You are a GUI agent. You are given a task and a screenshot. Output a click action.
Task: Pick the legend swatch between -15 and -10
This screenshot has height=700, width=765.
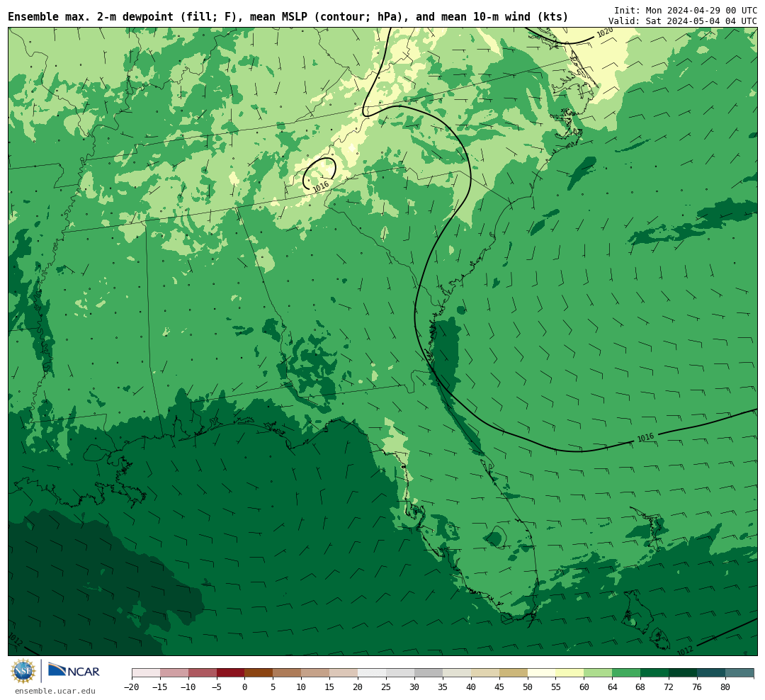[x=174, y=672]
